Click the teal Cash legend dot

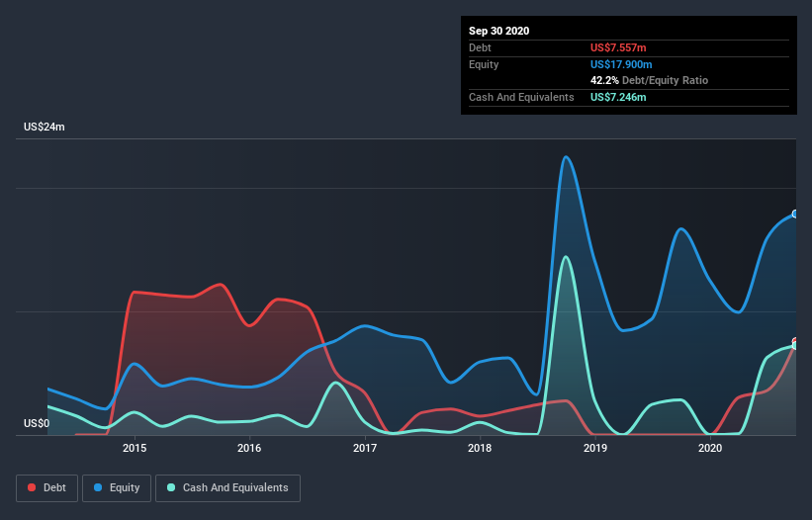tap(171, 487)
